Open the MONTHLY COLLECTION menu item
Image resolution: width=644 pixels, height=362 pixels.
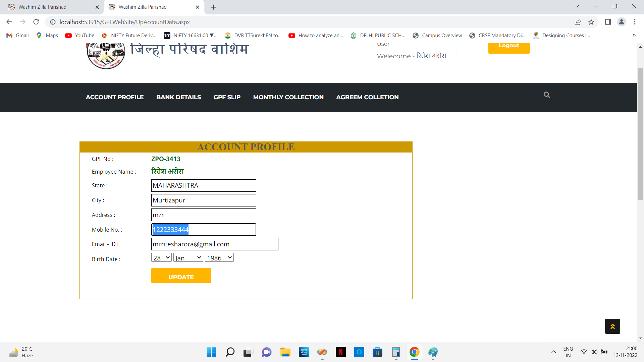(288, 97)
